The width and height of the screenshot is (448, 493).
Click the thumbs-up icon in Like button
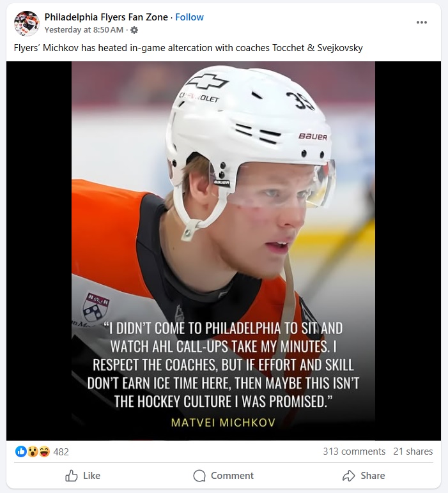point(72,476)
